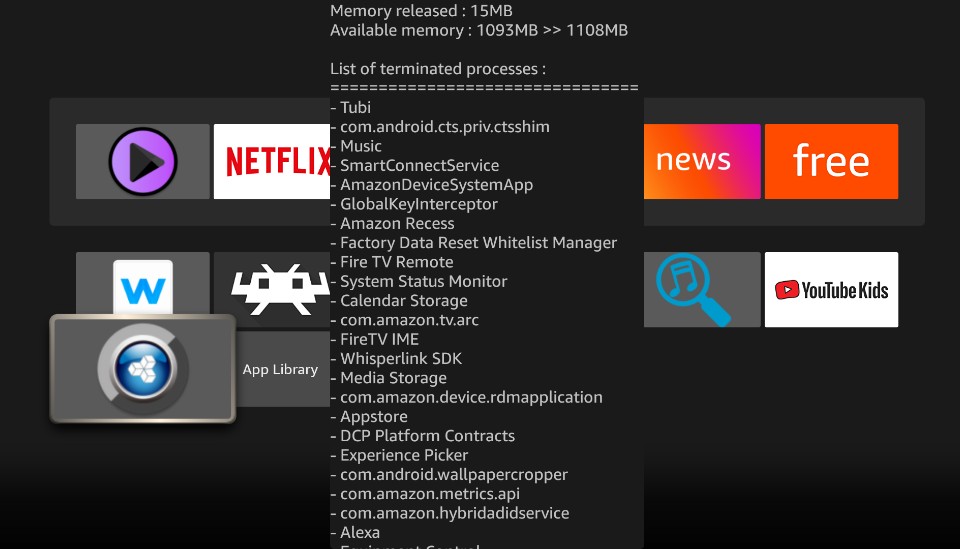Select com.android.wallpapercropper entry
960x549 pixels.
point(449,475)
